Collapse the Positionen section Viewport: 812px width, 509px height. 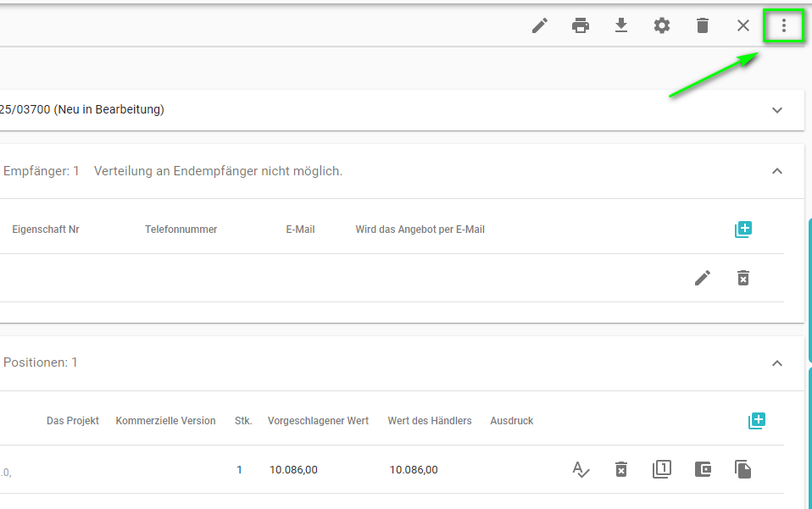[x=777, y=363]
